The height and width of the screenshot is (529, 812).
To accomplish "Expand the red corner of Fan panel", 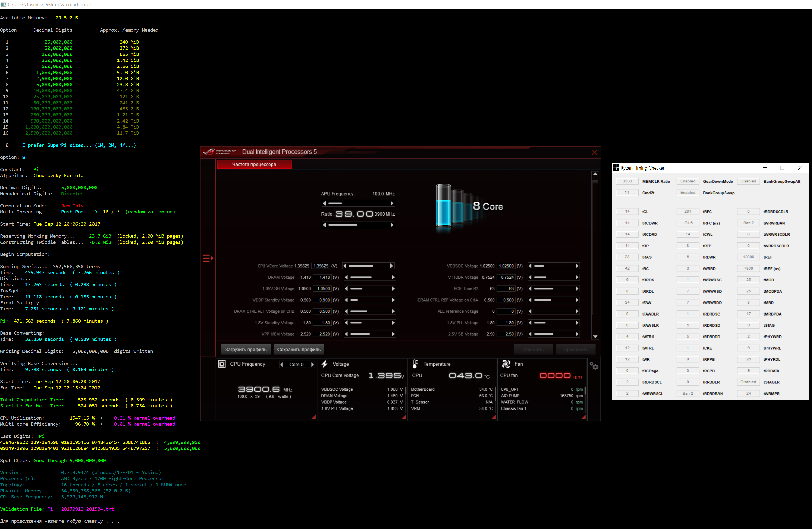I will click(x=583, y=417).
